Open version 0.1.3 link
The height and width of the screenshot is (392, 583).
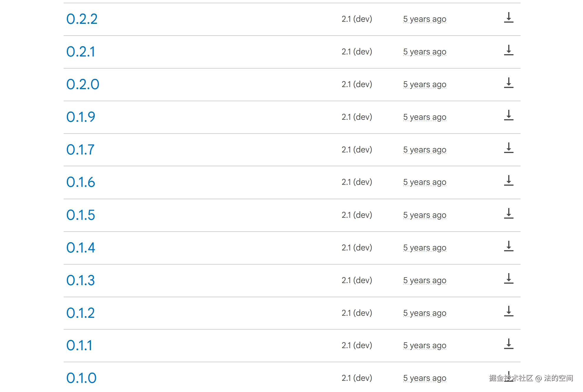point(81,280)
